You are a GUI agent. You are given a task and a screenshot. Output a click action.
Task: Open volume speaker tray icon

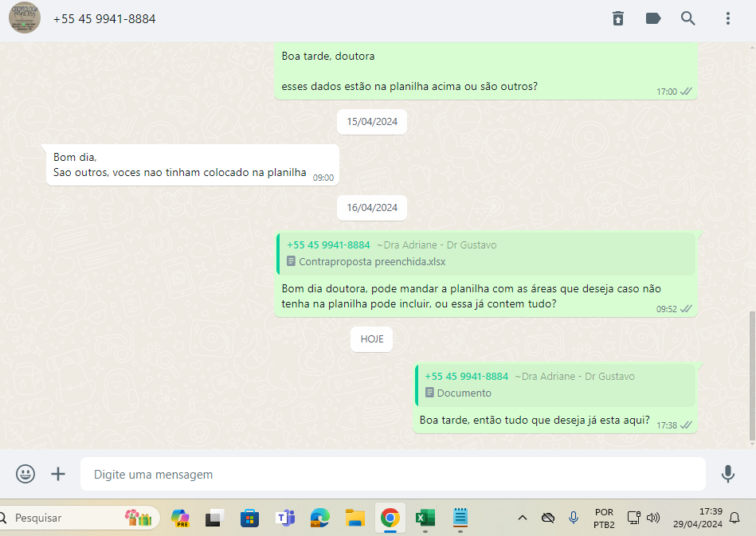pyautogui.click(x=652, y=518)
